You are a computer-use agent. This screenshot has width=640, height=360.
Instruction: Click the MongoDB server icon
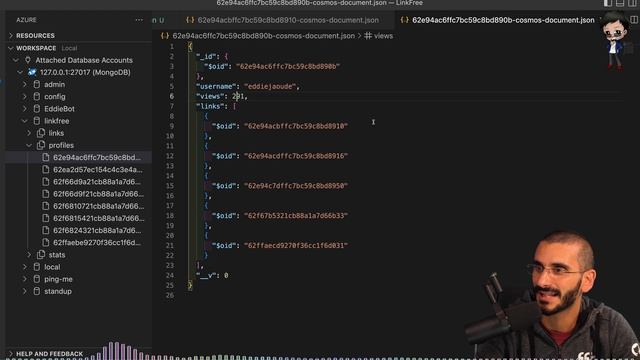click(32, 72)
